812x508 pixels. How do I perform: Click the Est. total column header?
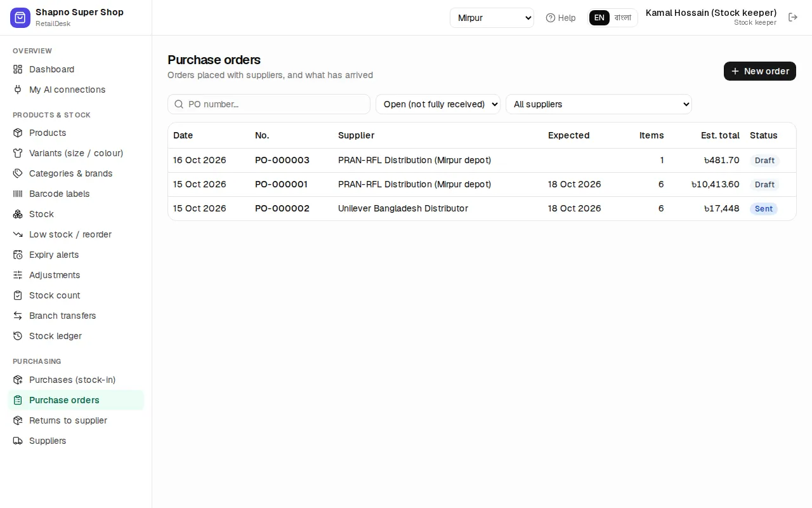point(720,135)
